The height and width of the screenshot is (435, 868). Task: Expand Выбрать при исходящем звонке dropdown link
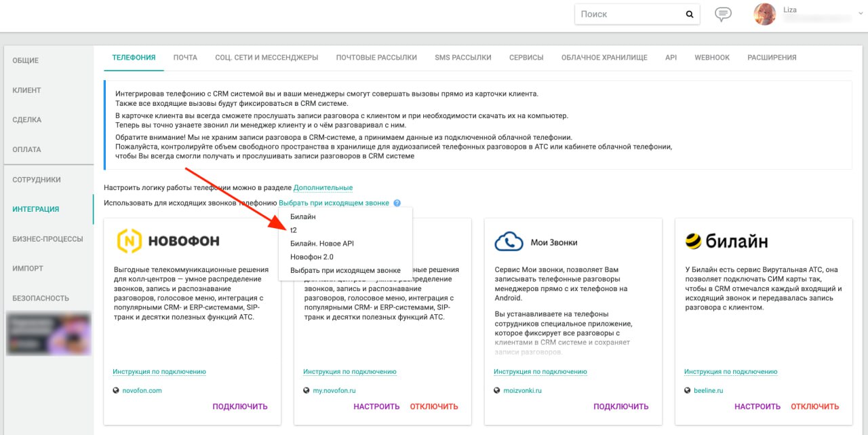(334, 203)
